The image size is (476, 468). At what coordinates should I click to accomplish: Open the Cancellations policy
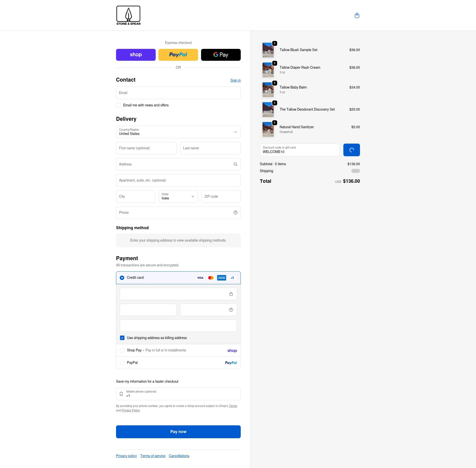[179, 456]
